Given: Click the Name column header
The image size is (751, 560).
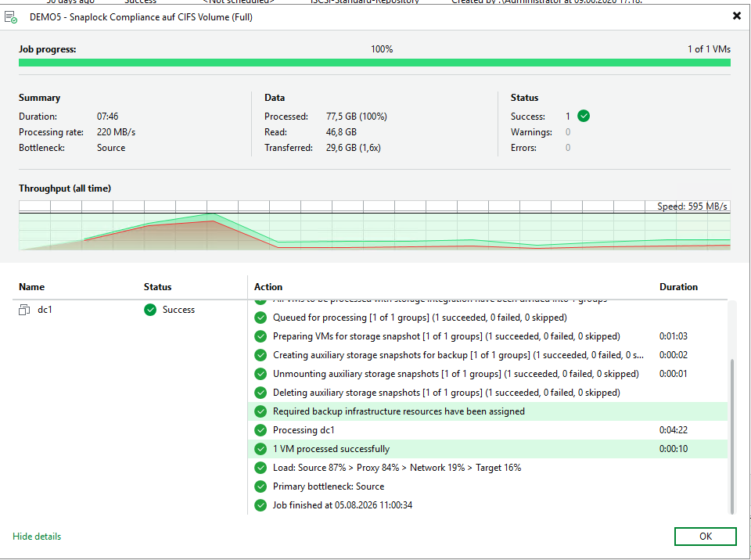Looking at the screenshot, I should click(31, 287).
